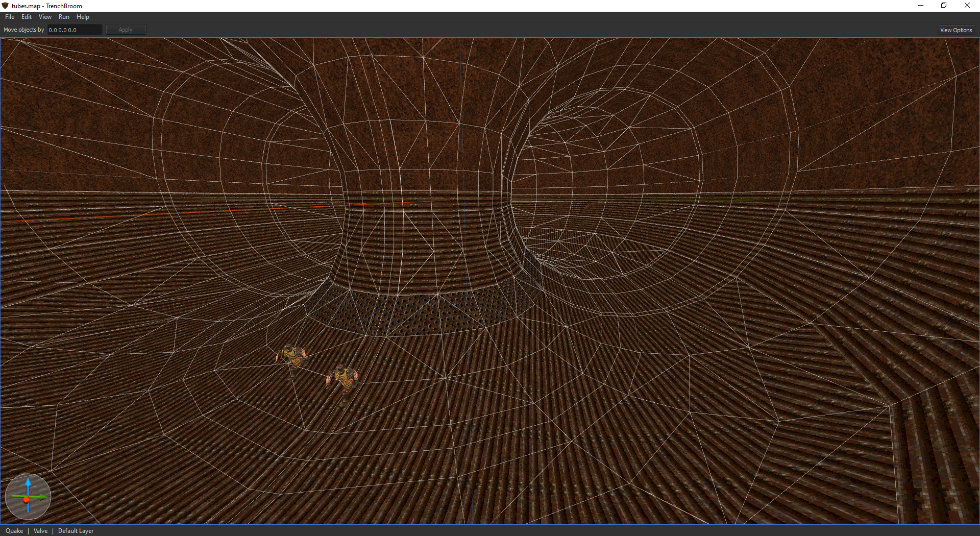Click the Quake game label in status bar
This screenshot has height=536, width=980.
point(14,531)
